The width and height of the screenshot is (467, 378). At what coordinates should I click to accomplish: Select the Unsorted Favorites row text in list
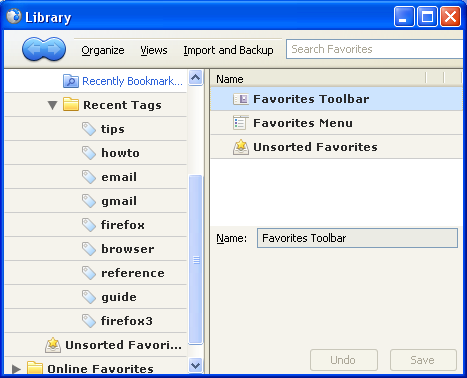point(315,147)
